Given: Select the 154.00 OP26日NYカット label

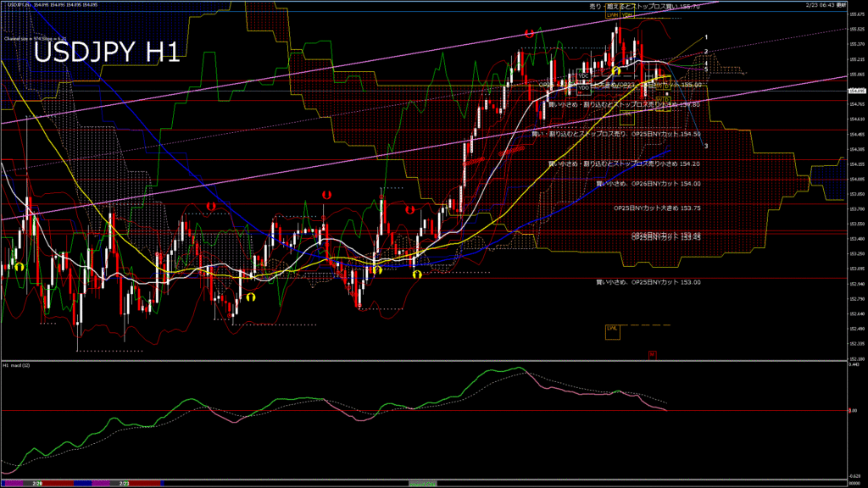Looking at the screenshot, I should point(648,183).
